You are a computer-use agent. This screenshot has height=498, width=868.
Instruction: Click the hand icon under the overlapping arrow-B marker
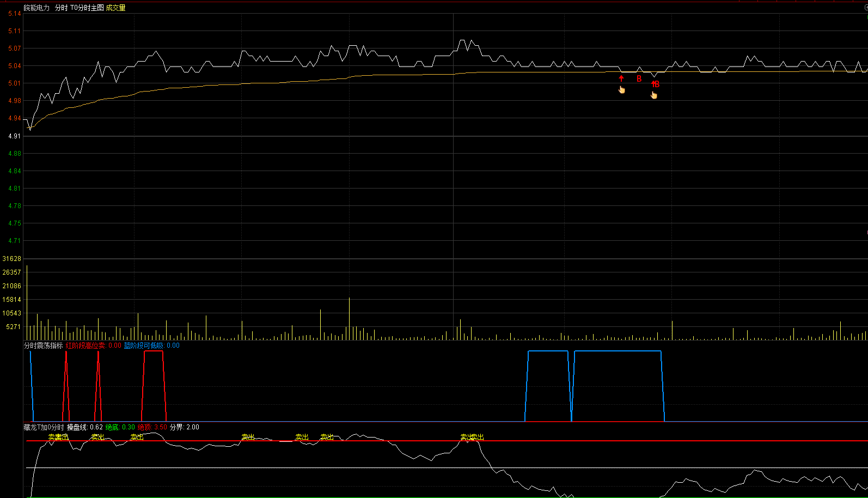tap(653, 95)
